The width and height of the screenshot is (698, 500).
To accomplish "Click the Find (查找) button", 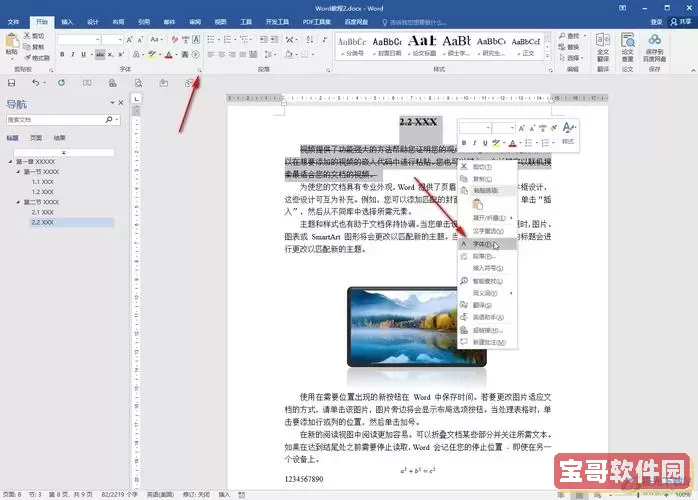I will point(572,36).
